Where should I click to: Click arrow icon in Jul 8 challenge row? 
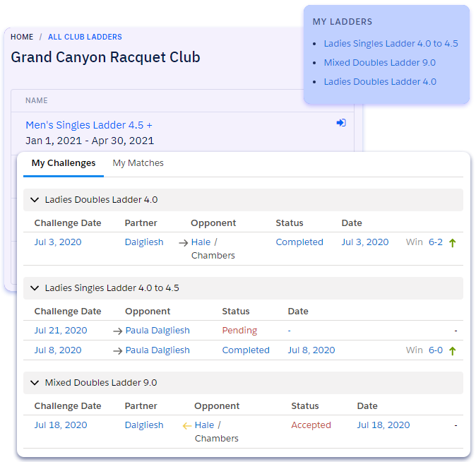click(x=117, y=350)
